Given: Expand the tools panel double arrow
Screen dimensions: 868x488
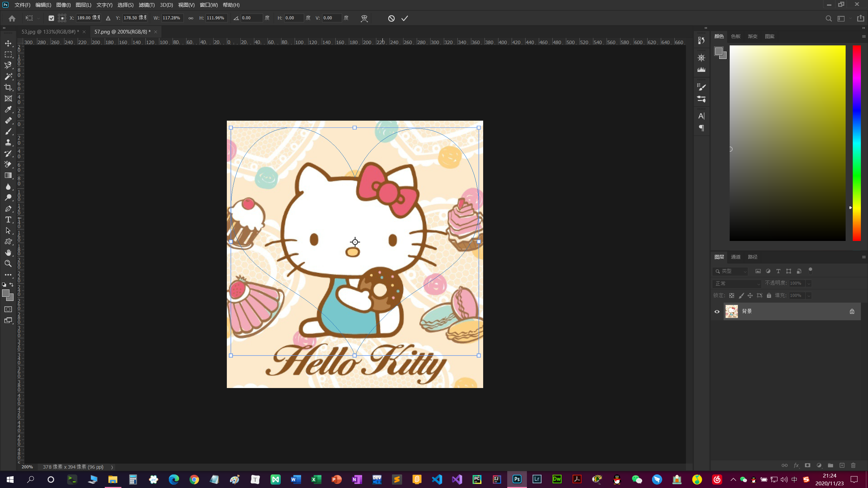Looking at the screenshot, I should [x=4, y=28].
